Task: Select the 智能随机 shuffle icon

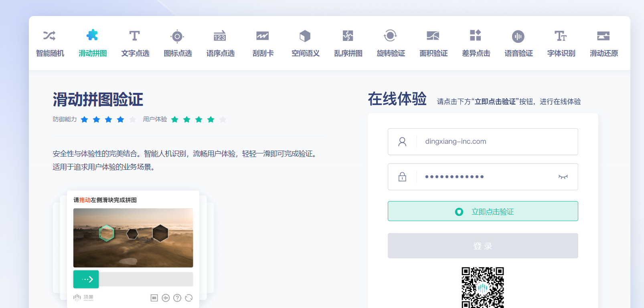Action: (x=49, y=36)
